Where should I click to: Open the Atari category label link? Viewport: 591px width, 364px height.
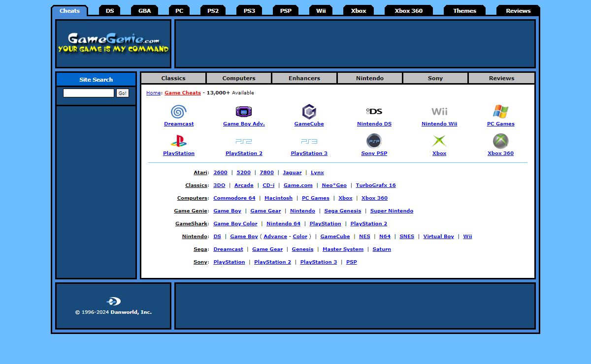(200, 173)
